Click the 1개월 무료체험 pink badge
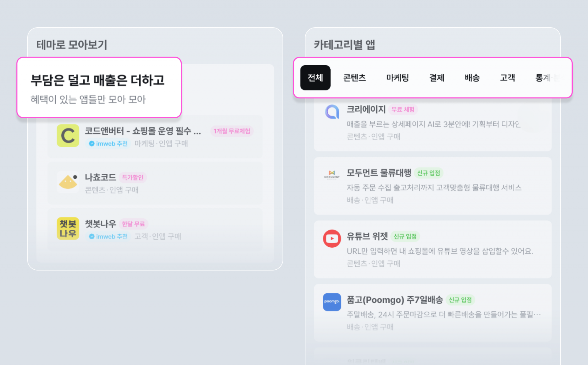The width and height of the screenshot is (588, 365). pos(232,131)
